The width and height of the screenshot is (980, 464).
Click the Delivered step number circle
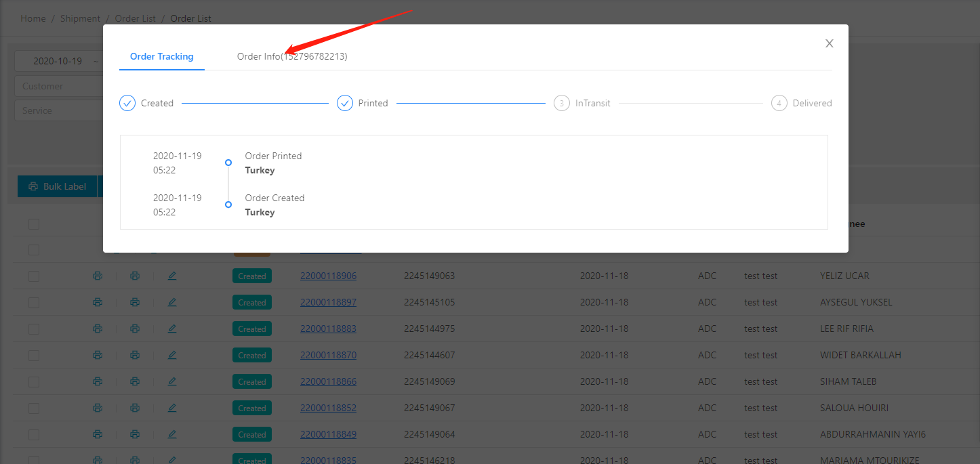tap(779, 103)
